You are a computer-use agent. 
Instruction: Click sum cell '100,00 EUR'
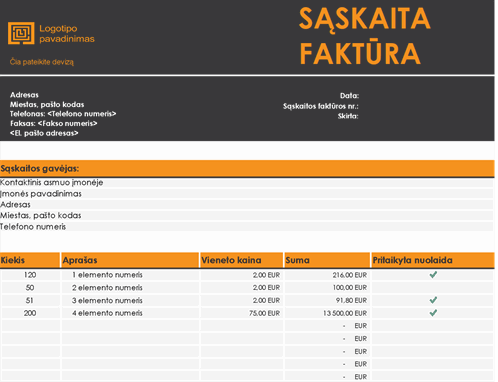[x=327, y=287]
